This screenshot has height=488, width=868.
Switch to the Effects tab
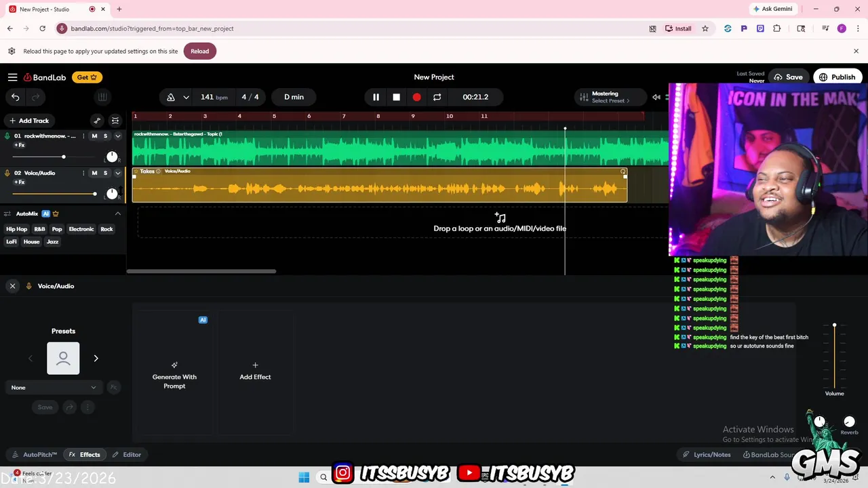pos(85,455)
